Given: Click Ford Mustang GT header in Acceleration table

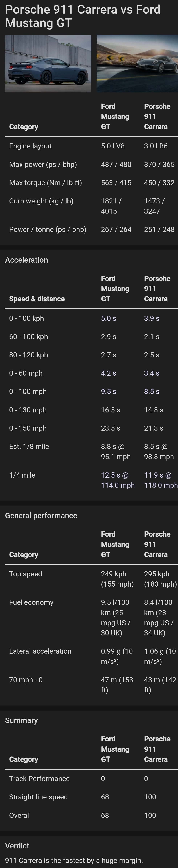Looking at the screenshot, I should tap(115, 289).
